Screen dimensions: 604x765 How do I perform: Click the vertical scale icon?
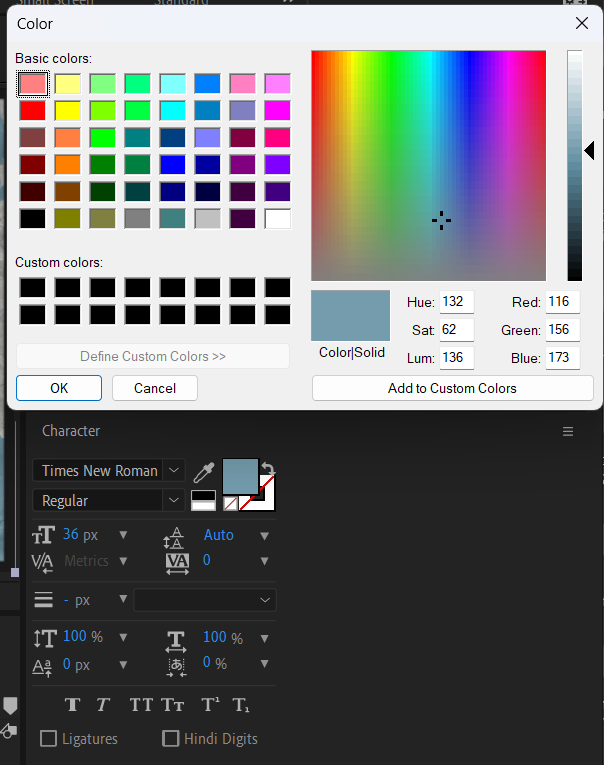click(x=44, y=638)
